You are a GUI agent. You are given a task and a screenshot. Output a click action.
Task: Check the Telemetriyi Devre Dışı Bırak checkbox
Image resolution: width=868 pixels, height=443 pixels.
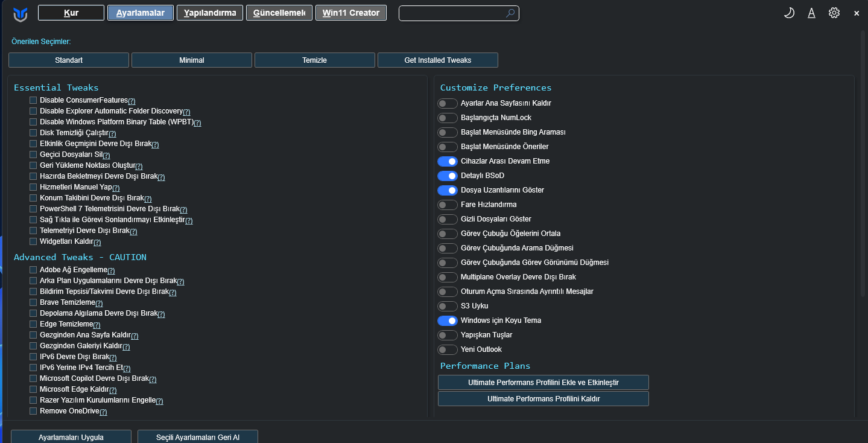point(33,230)
